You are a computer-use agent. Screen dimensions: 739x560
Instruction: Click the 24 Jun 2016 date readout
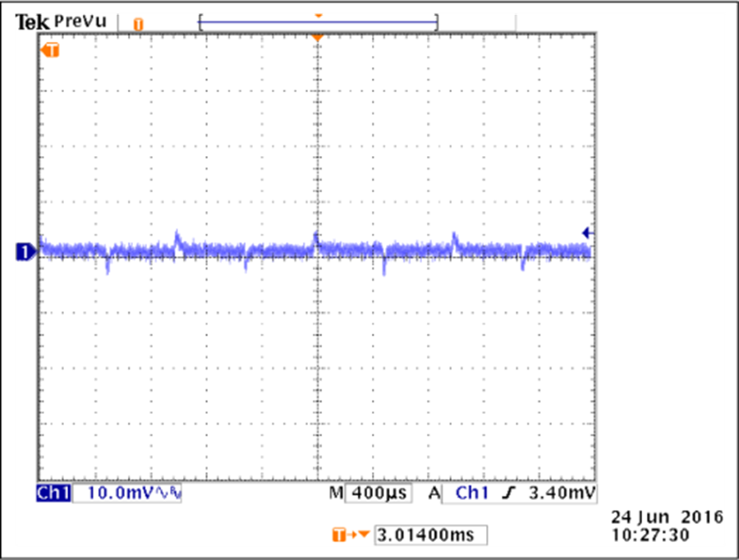click(667, 517)
